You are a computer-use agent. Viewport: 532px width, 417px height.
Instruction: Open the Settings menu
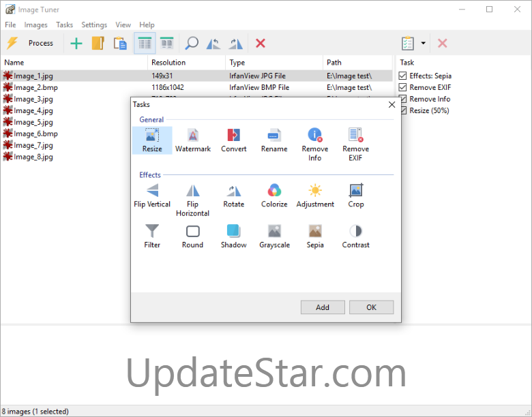pyautogui.click(x=94, y=25)
